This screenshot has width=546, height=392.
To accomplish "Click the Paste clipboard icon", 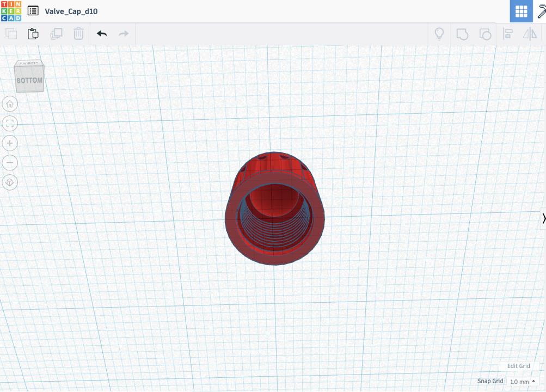I will (x=33, y=34).
